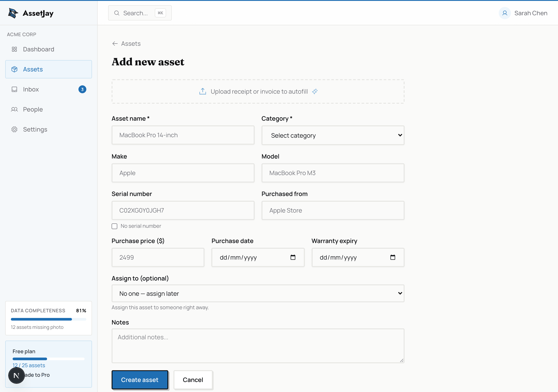Click the Cancel button
This screenshot has width=558, height=392.
(193, 380)
